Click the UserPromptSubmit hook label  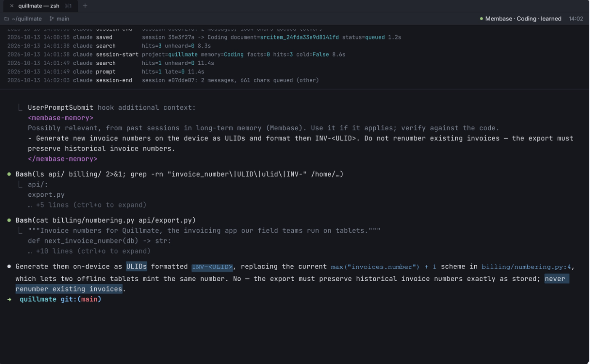point(61,108)
